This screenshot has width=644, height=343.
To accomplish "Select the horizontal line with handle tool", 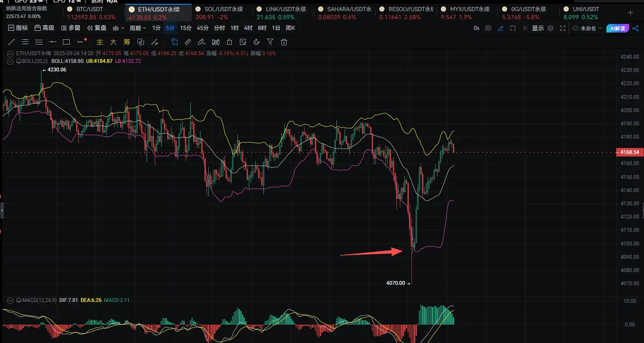I will point(53,42).
